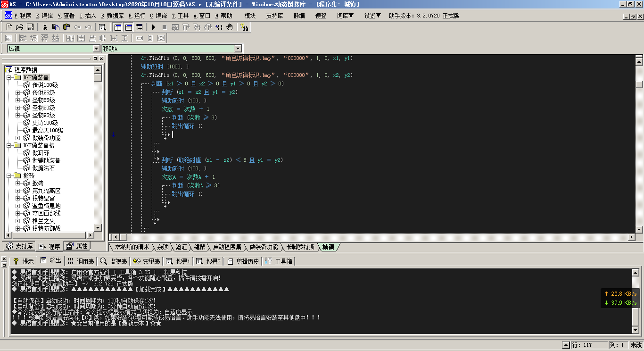This screenshot has height=351, width=644.
Task: Select 史诗100级 in the tree
Action: (x=45, y=123)
